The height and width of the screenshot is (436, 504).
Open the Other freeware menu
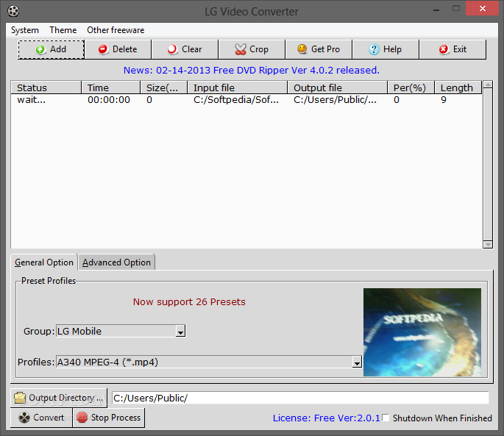pyautogui.click(x=116, y=30)
